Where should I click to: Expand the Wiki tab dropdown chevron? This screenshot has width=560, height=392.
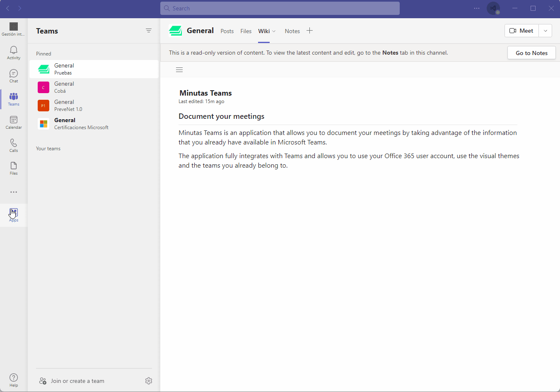(x=274, y=31)
